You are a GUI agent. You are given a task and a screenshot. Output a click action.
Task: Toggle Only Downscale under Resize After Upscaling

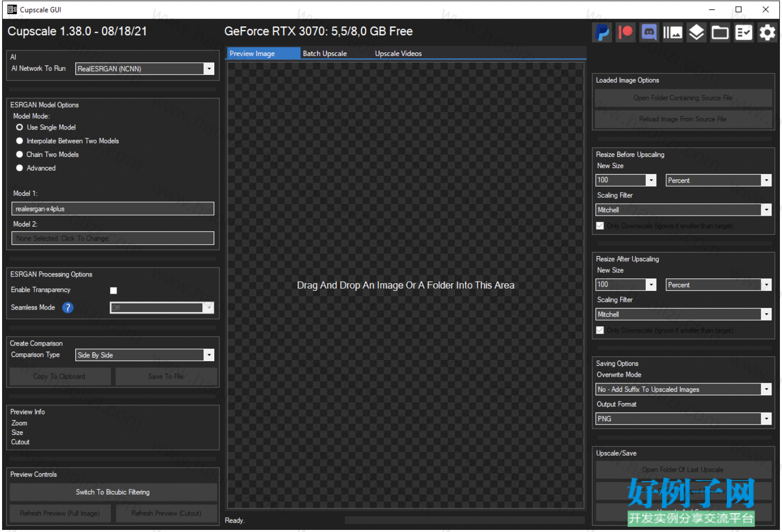click(x=600, y=330)
